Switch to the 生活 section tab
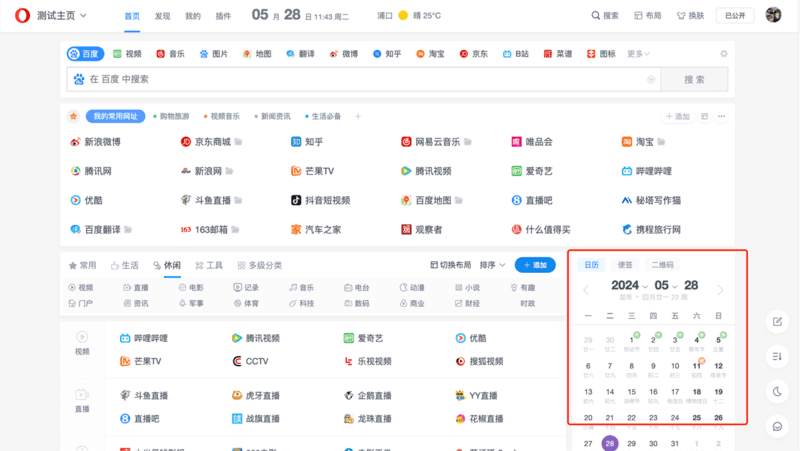The height and width of the screenshot is (451, 800). (x=124, y=265)
